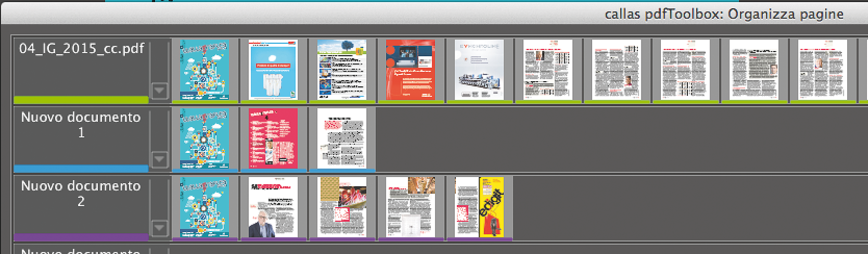Click the purple color bar under Nuovo documento 2
This screenshot has height=254, width=868.
tap(81, 237)
